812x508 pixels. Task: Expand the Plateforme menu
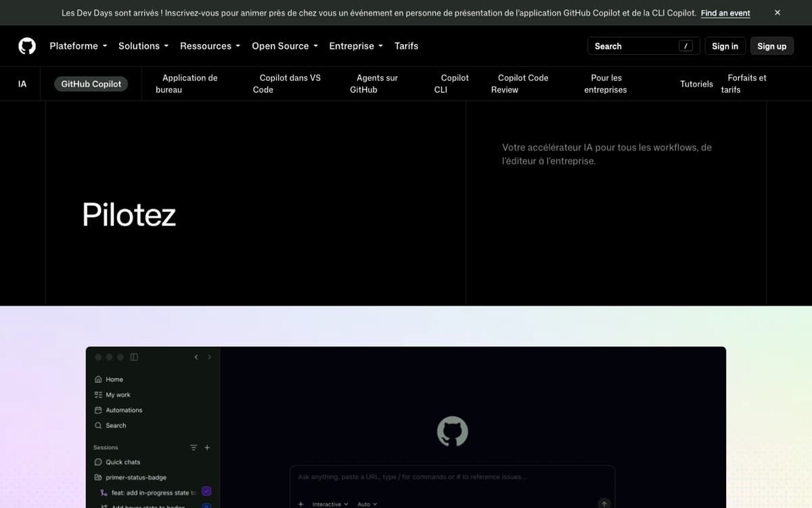tap(78, 46)
